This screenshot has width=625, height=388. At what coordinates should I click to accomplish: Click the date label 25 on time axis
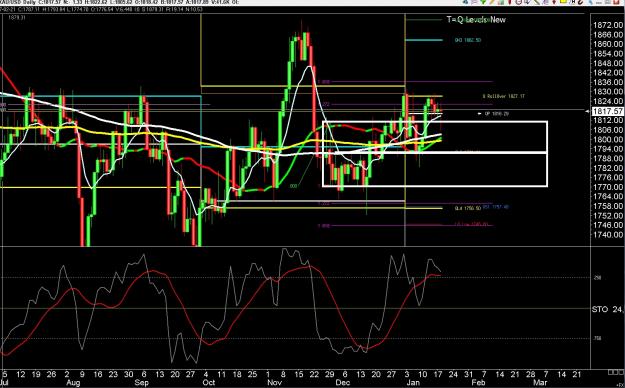[x=252, y=375]
